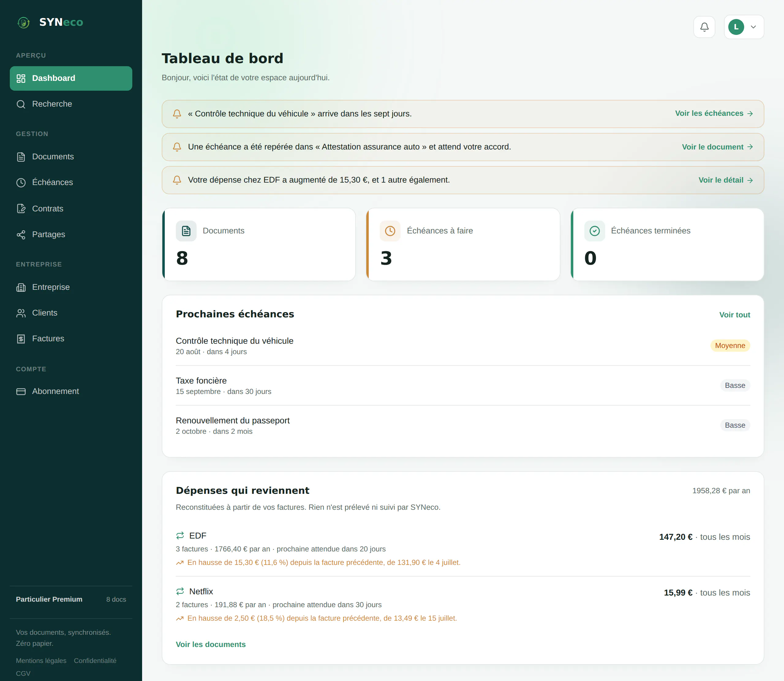The width and height of the screenshot is (784, 681).
Task: Follow the Voir le détail link
Action: point(726,180)
